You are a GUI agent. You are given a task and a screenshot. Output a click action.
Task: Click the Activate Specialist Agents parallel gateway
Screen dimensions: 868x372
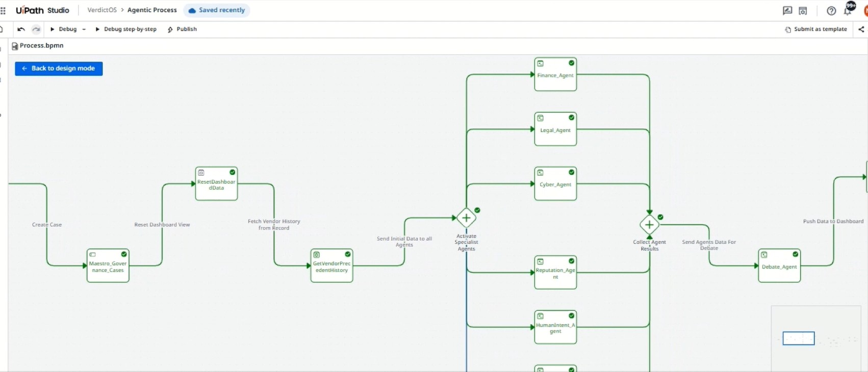466,218
